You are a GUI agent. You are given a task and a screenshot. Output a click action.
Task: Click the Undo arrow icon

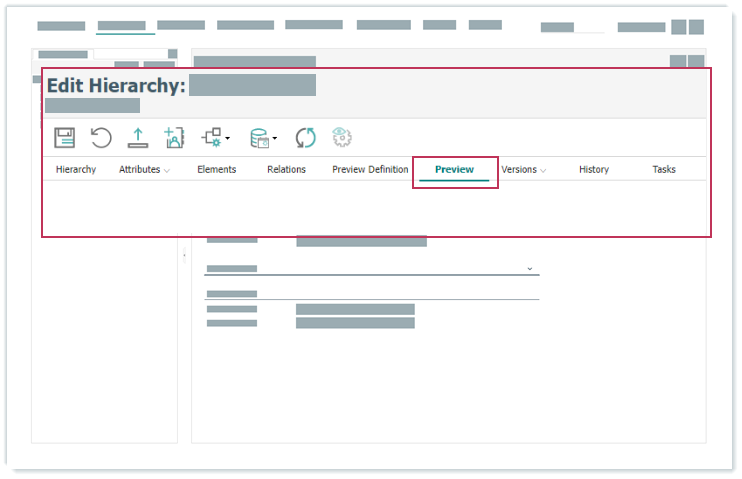click(x=101, y=138)
